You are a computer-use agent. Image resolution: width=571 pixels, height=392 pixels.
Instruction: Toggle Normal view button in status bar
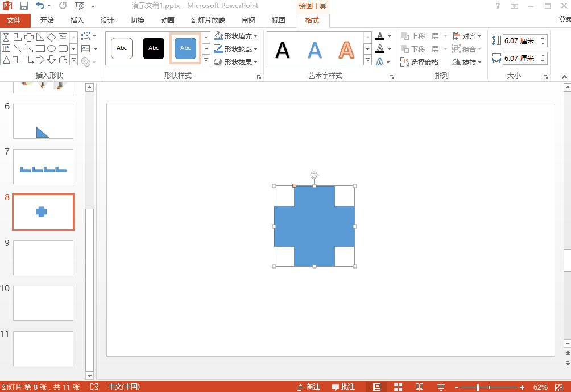click(376, 387)
